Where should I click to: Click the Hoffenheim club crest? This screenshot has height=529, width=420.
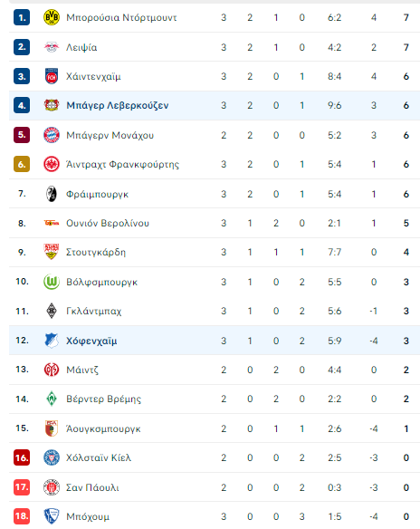pyautogui.click(x=52, y=341)
